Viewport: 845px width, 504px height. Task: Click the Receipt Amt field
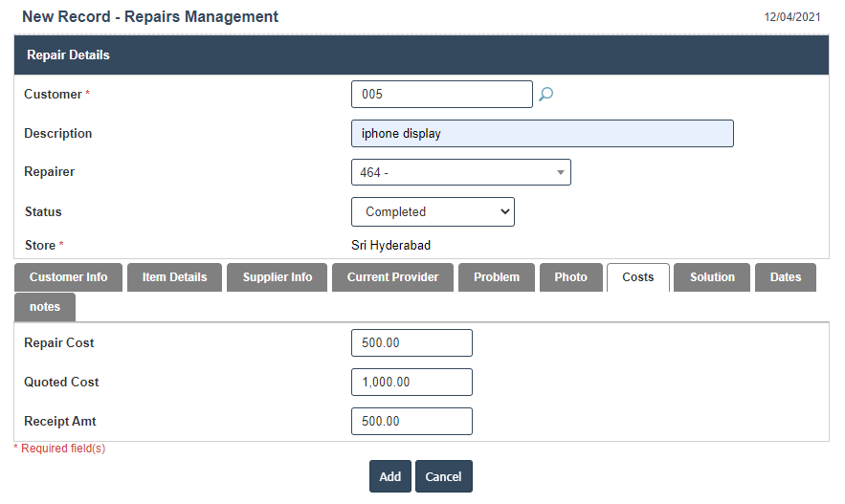pyautogui.click(x=411, y=422)
